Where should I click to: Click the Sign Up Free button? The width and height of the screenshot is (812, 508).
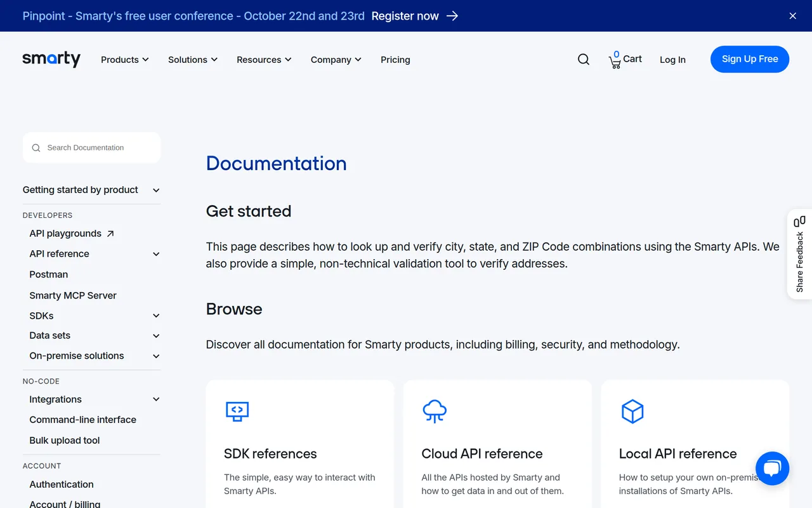click(750, 59)
